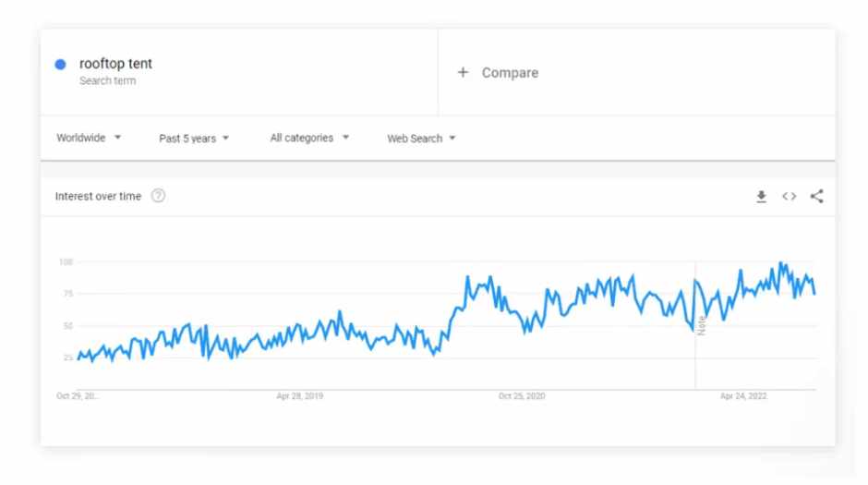The height and width of the screenshot is (485, 868).
Task: Click the plus icon next to Compare
Action: click(x=463, y=72)
